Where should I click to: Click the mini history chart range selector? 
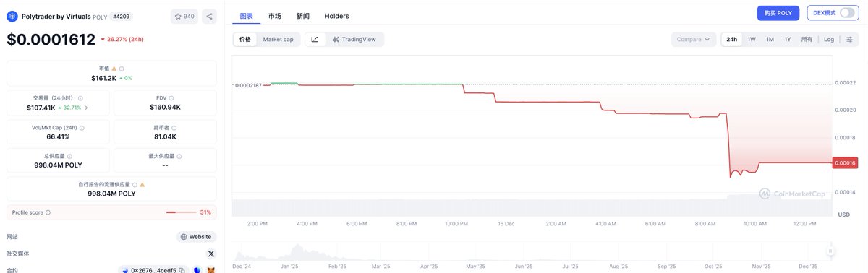coord(532,251)
